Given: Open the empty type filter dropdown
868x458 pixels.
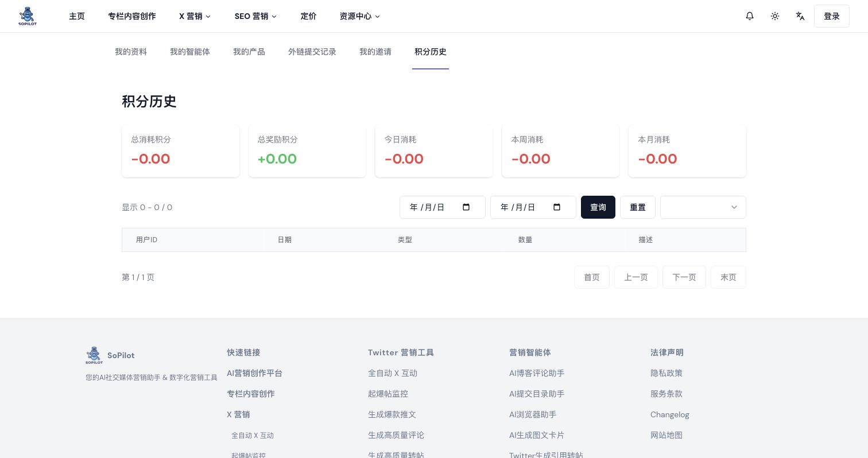Looking at the screenshot, I should point(703,207).
